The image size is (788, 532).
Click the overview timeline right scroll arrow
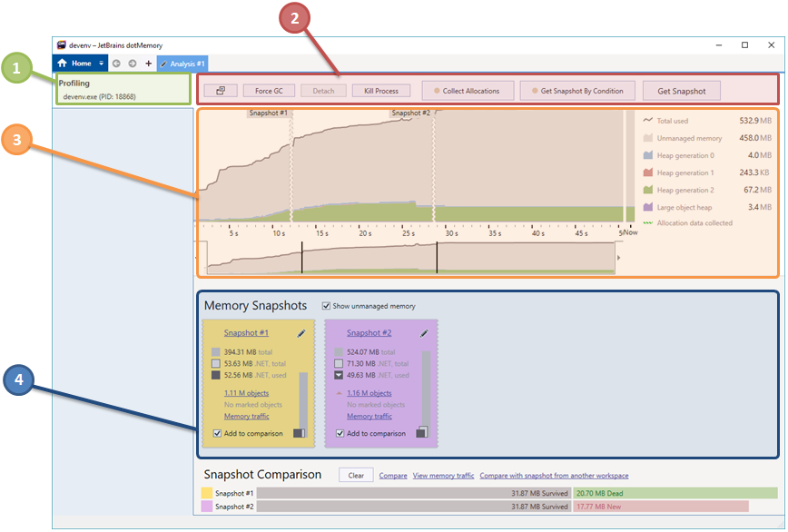click(x=618, y=258)
